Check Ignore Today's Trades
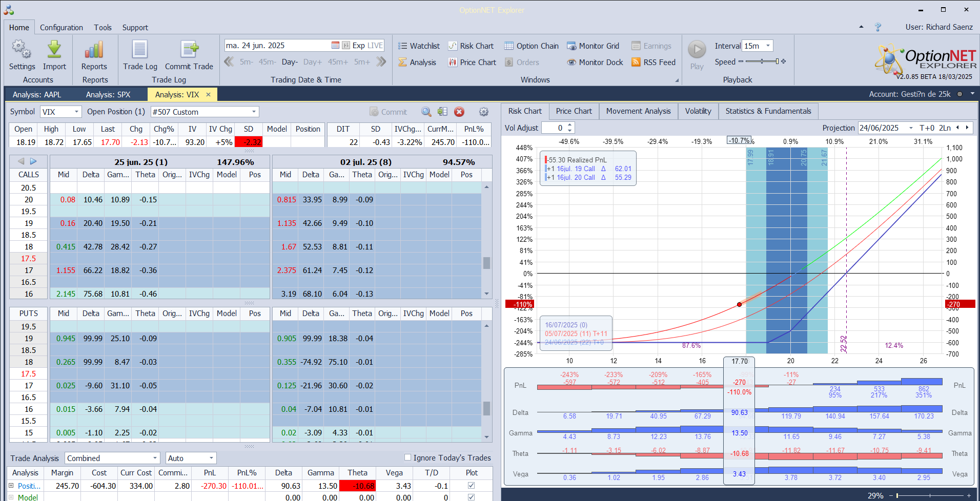Image resolution: width=980 pixels, height=501 pixels. tap(408, 457)
